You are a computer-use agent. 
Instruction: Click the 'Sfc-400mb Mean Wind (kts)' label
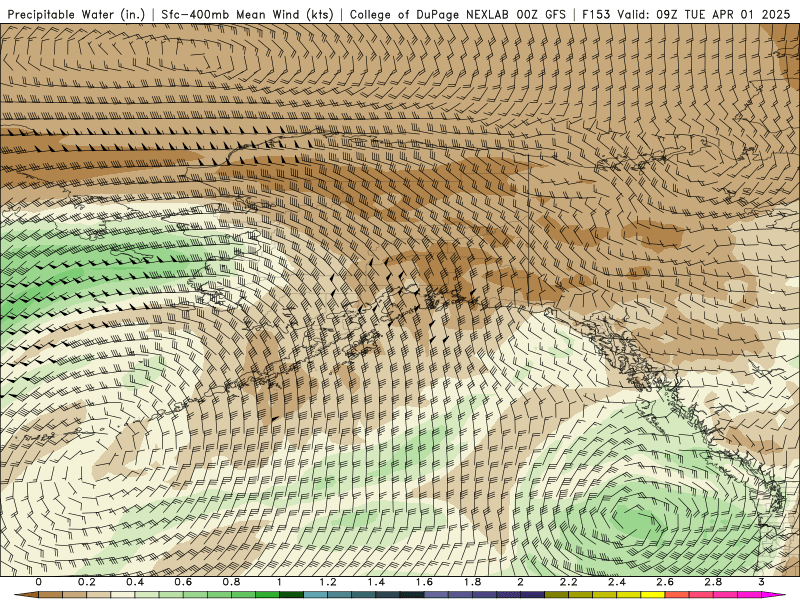tap(247, 14)
